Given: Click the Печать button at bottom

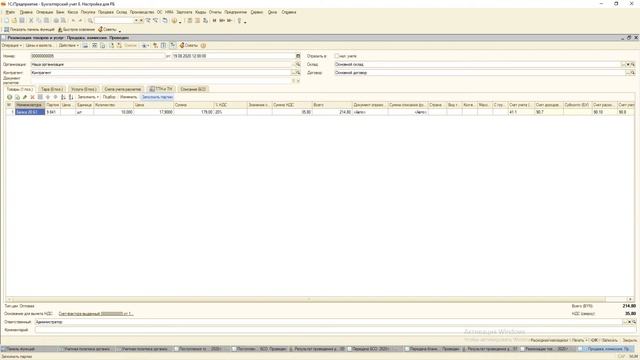Looking at the screenshot, I should coord(579,340).
